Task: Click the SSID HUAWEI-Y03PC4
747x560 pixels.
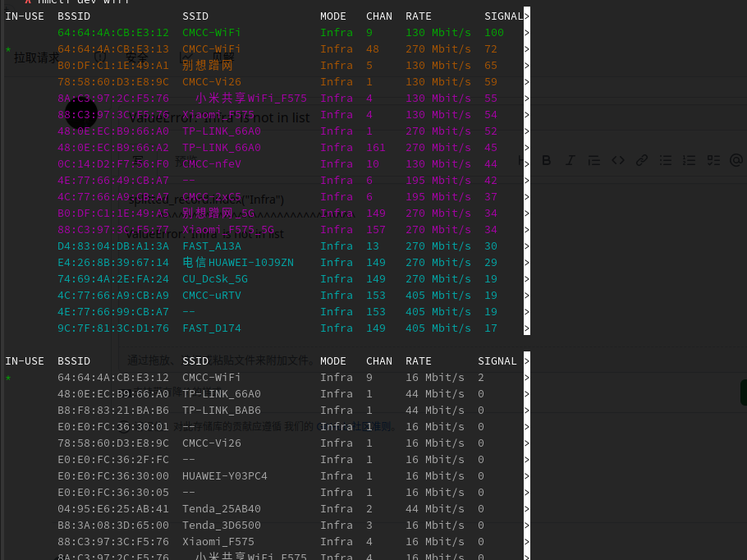Action: 225,476
